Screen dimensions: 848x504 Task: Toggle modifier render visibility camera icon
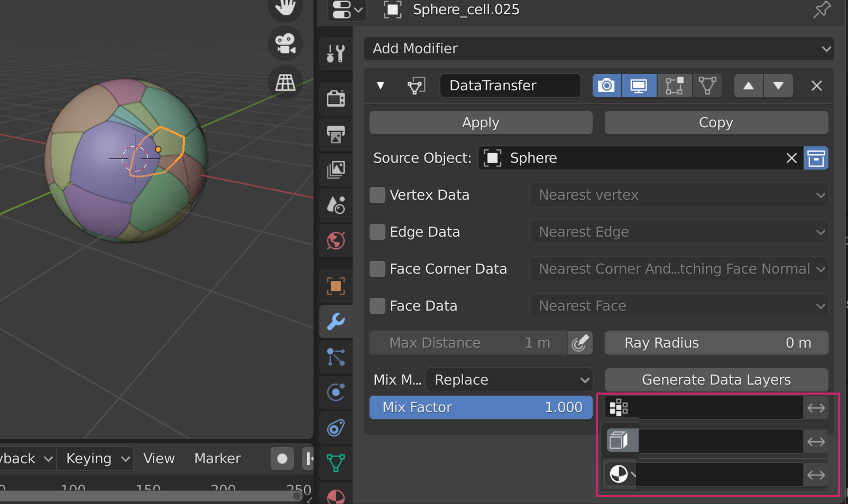(607, 86)
